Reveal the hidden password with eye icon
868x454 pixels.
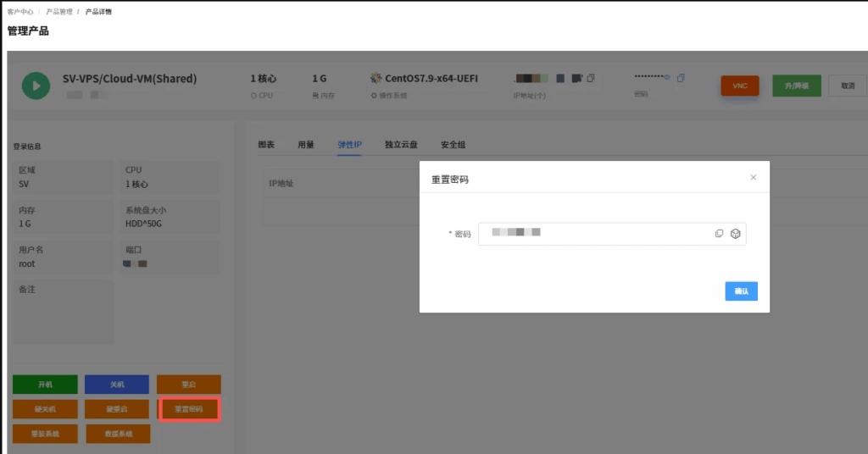[x=667, y=77]
